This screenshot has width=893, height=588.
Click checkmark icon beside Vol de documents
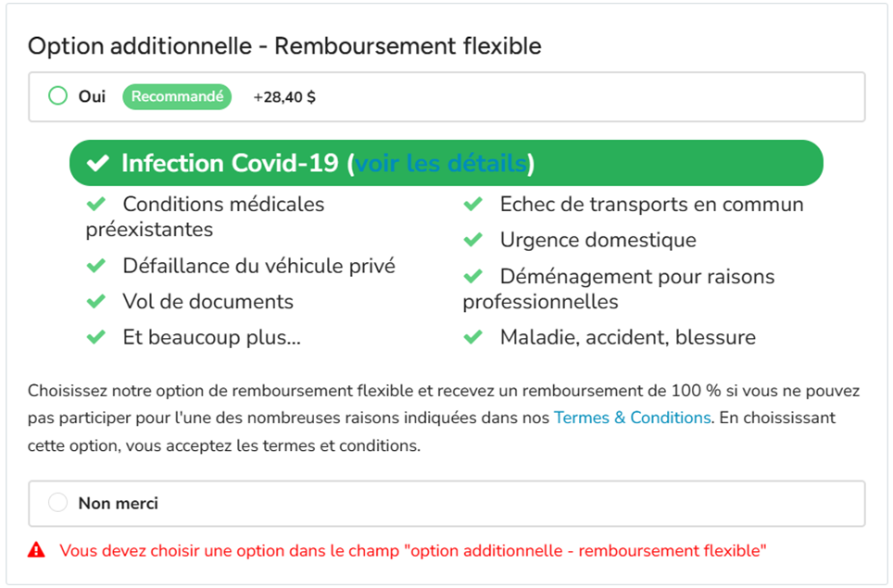tap(95, 301)
